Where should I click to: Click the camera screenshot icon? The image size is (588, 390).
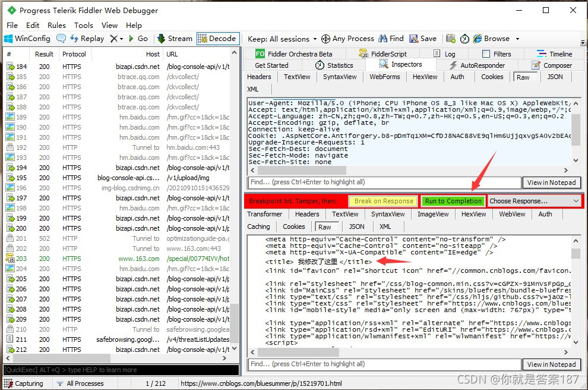coord(450,39)
